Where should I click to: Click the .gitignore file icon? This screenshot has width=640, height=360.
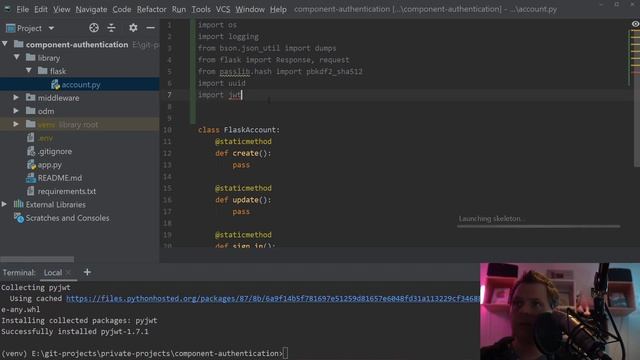(x=31, y=151)
